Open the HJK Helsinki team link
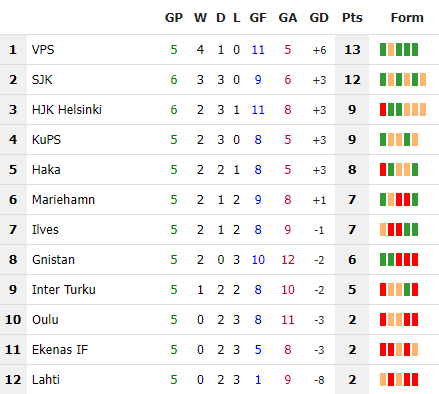Image resolution: width=439 pixels, height=394 pixels. point(67,110)
